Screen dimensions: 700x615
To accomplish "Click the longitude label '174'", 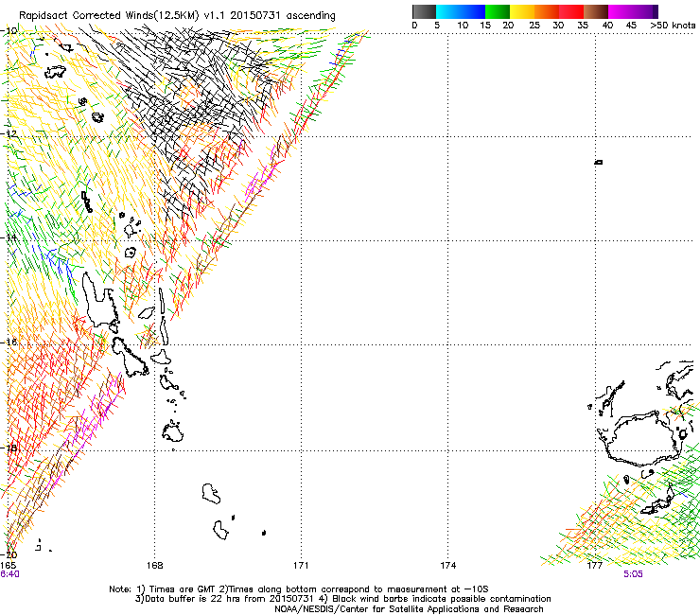I will (447, 566).
